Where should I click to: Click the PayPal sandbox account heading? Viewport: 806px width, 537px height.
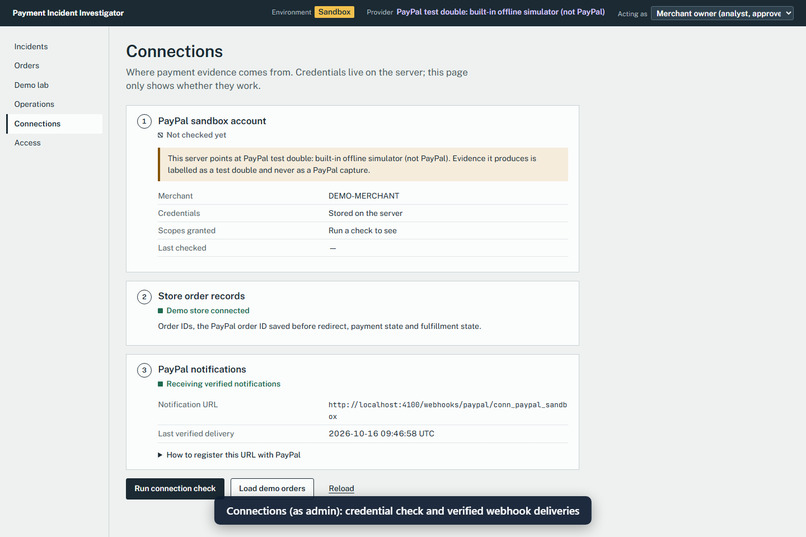pyautogui.click(x=212, y=121)
